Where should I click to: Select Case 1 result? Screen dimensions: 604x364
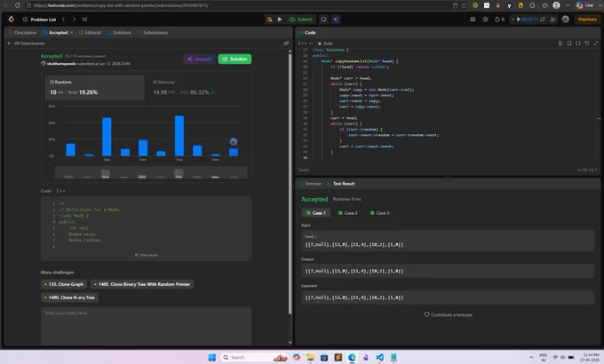point(316,213)
